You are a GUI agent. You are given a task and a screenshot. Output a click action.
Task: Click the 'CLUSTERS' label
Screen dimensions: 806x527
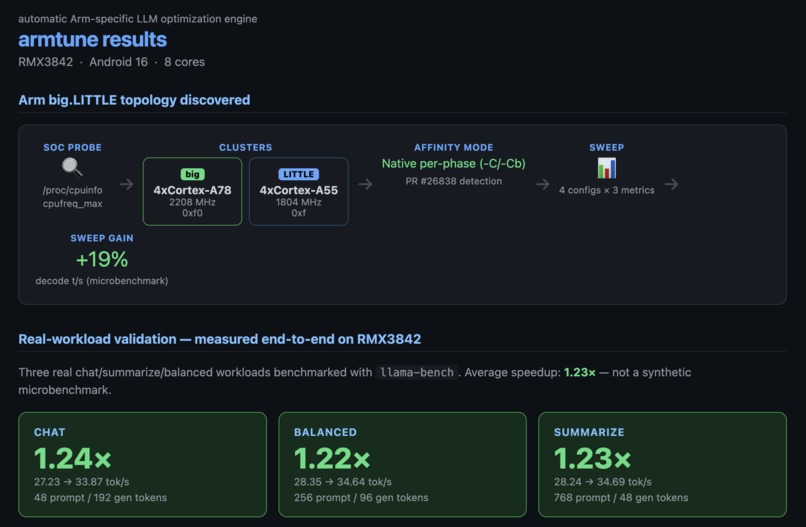point(246,148)
